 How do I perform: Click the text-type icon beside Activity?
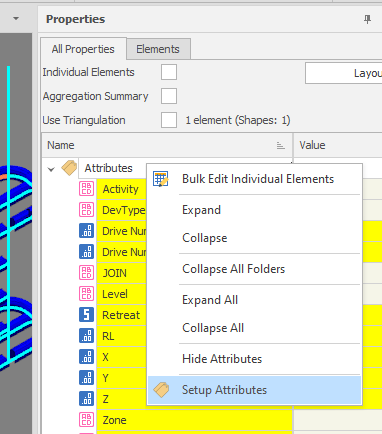coord(86,189)
